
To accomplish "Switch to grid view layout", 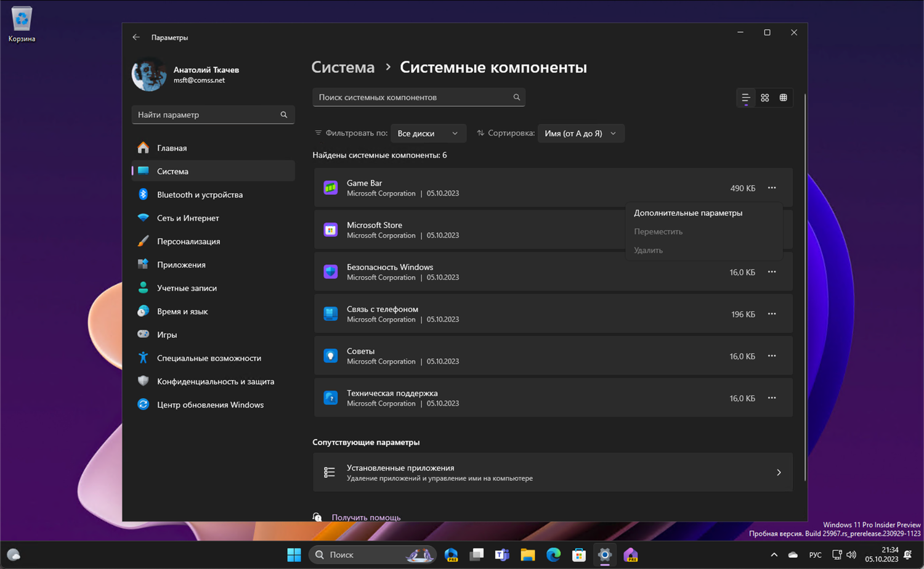I will pyautogui.click(x=765, y=98).
